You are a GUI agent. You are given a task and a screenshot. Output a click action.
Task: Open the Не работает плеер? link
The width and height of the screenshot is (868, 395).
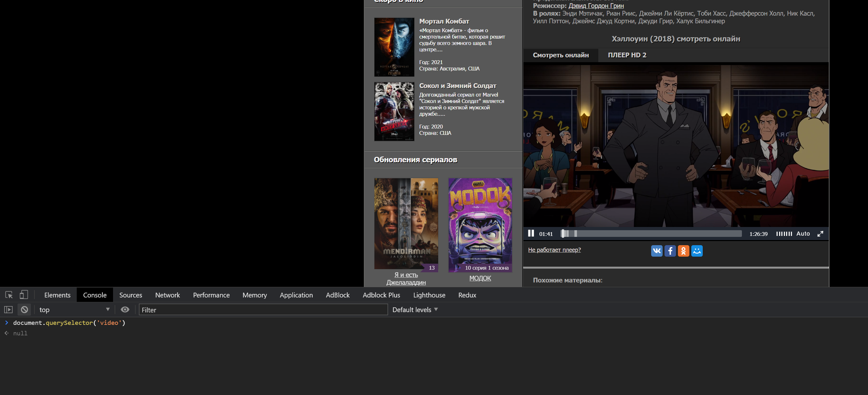point(554,250)
